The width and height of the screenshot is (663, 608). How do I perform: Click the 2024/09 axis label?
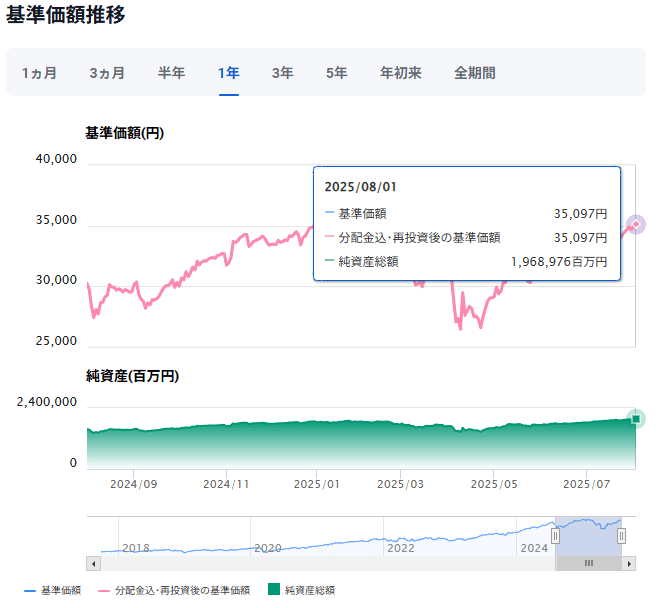(134, 485)
